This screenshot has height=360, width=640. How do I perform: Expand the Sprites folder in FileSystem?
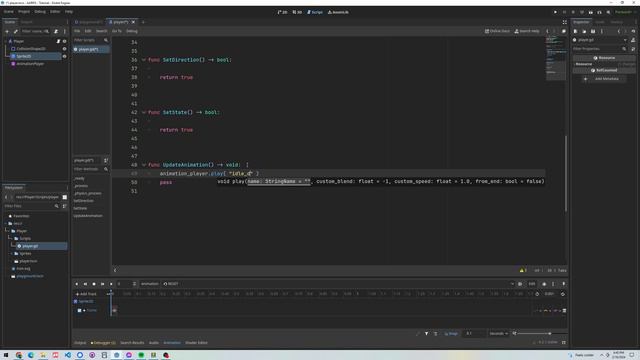pos(11,253)
